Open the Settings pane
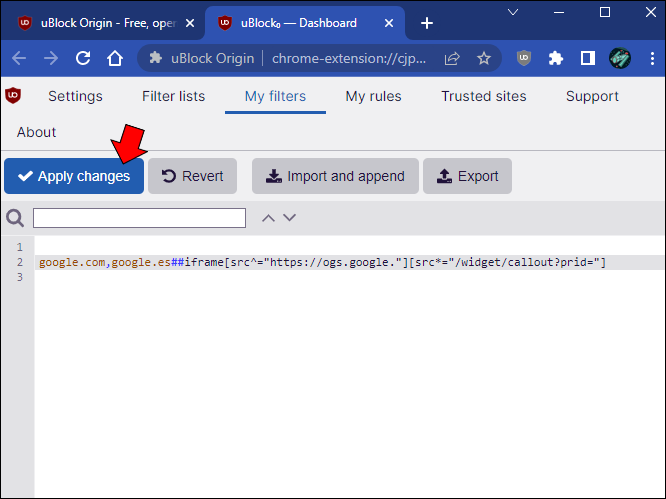666x499 pixels. [75, 96]
